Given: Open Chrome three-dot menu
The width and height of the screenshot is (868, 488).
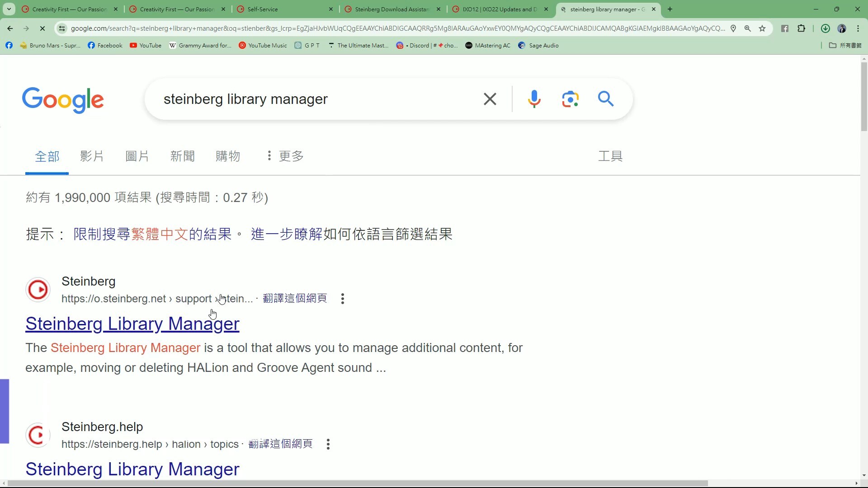Looking at the screenshot, I should coord(858,28).
